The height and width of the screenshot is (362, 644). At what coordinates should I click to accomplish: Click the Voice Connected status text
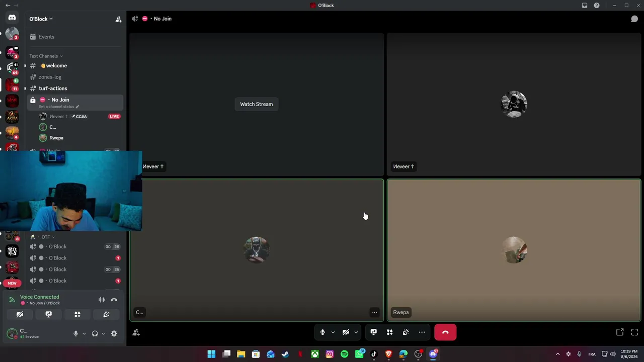(x=39, y=297)
